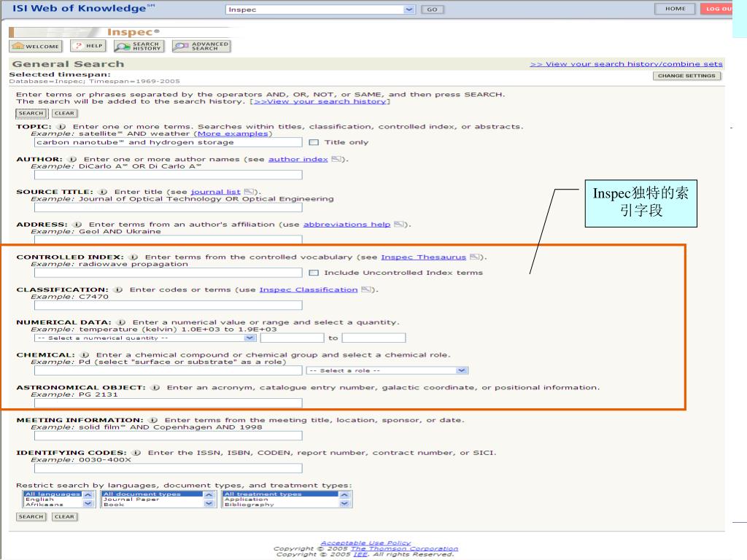Open the Acceptable Use Policy link
Image resolution: width=747 pixels, height=560 pixels.
pyautogui.click(x=366, y=542)
